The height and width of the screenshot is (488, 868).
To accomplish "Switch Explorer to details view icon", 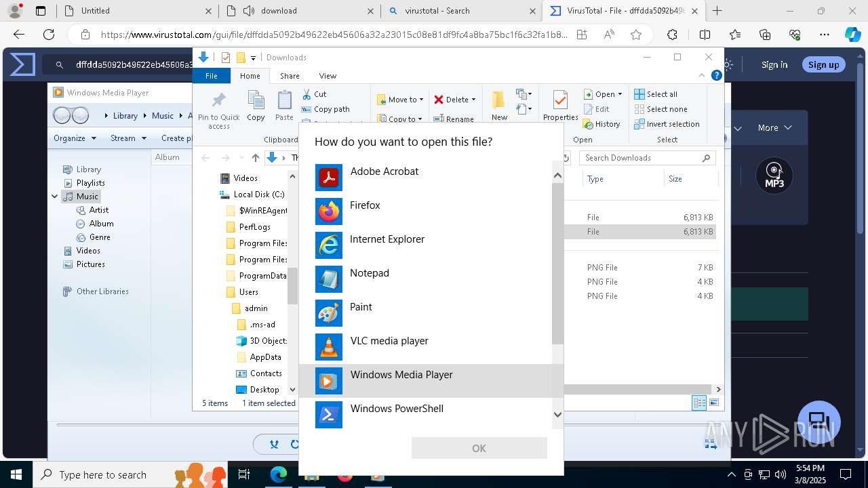I will coord(699,403).
